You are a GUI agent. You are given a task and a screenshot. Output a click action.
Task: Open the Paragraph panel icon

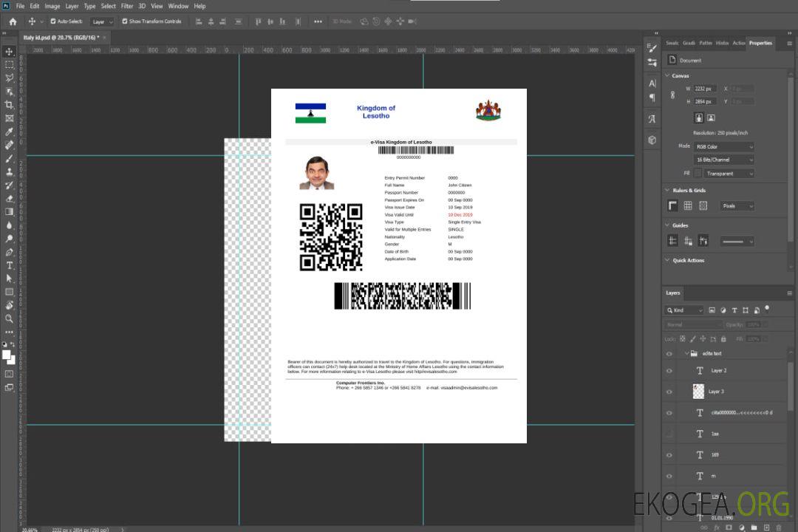coord(652,98)
